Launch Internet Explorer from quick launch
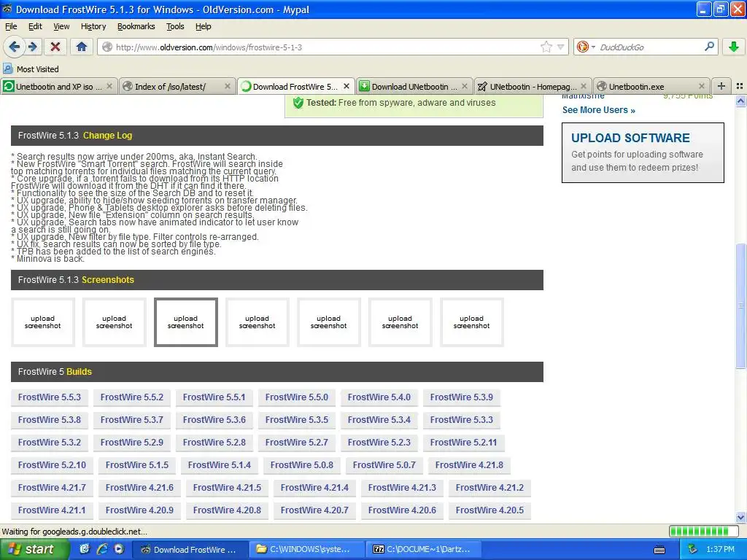This screenshot has width=747, height=560. tap(101, 550)
